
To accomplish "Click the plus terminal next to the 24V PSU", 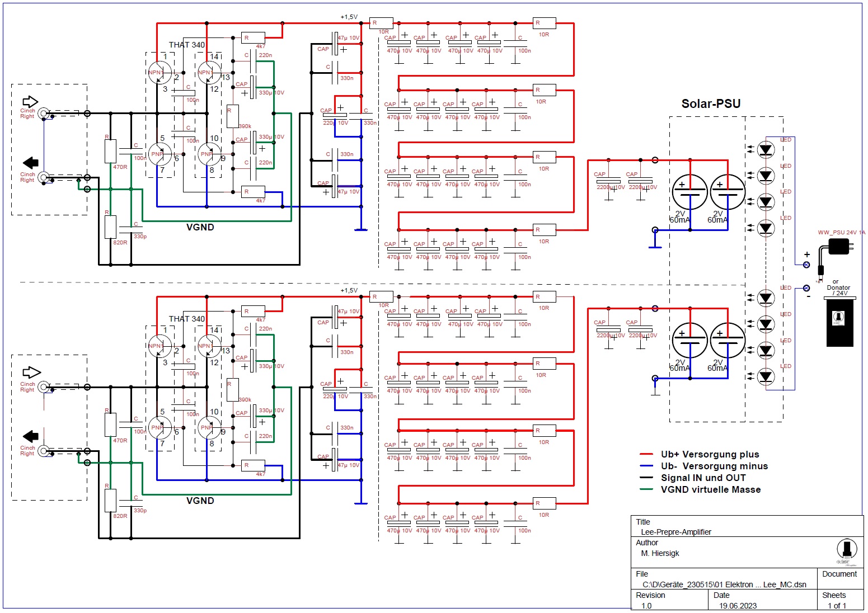I will click(x=806, y=265).
